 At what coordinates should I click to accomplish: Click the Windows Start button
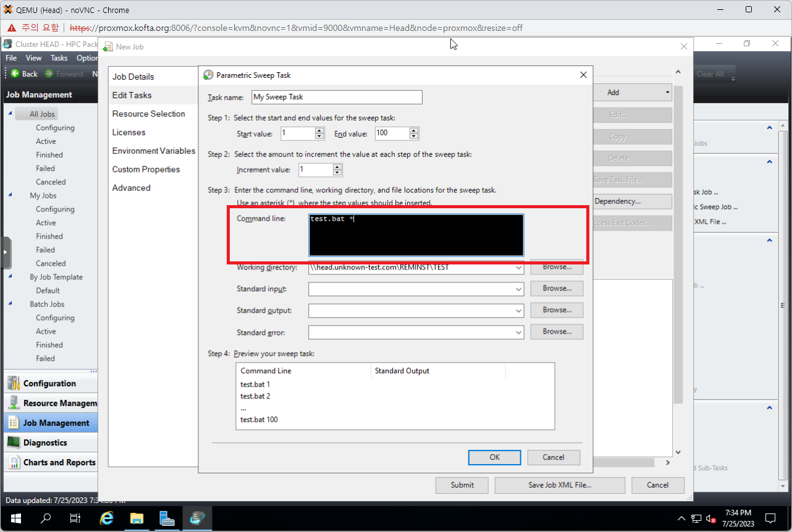click(15, 518)
